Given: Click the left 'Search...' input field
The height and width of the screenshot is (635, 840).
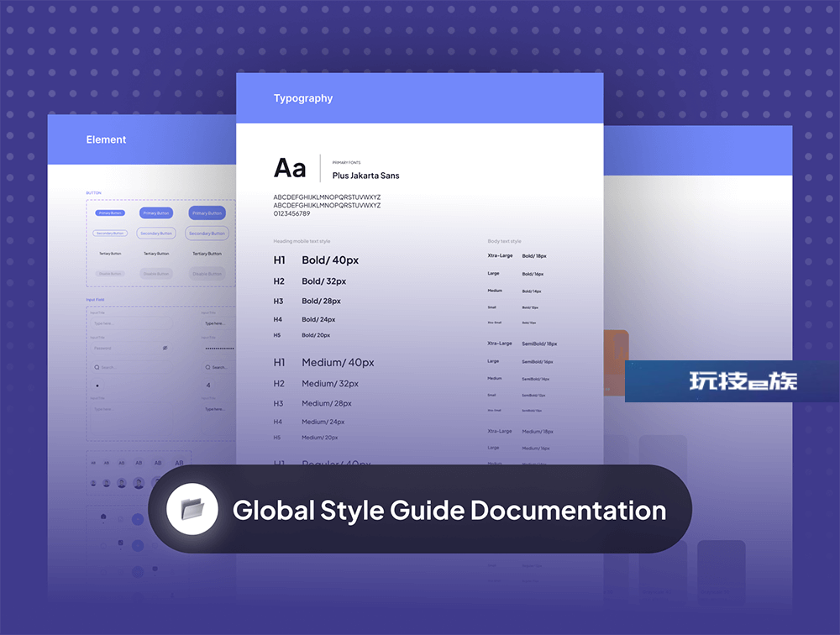Looking at the screenshot, I should pyautogui.click(x=131, y=367).
